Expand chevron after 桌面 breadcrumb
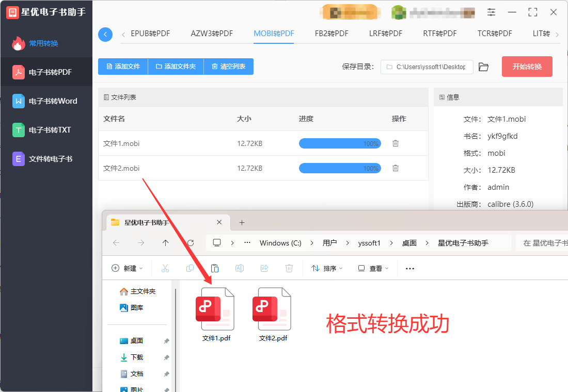Image resolution: width=568 pixels, height=392 pixels. (427, 243)
